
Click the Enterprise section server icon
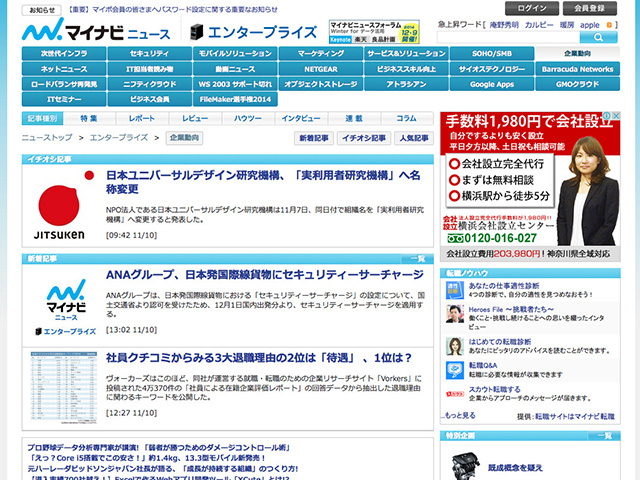[x=197, y=32]
